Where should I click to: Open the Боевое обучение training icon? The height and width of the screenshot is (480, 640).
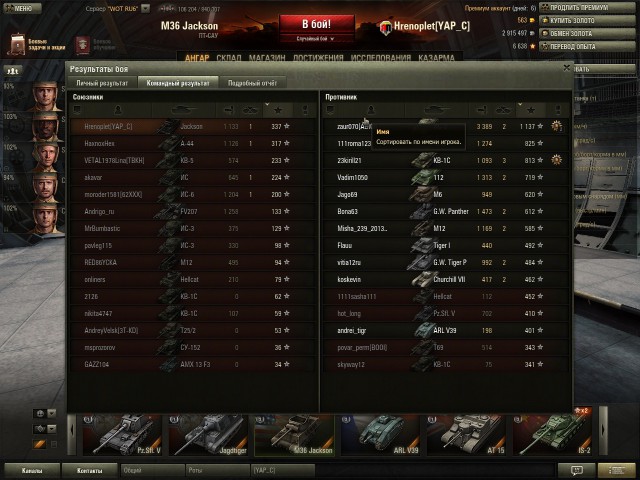[x=83, y=45]
